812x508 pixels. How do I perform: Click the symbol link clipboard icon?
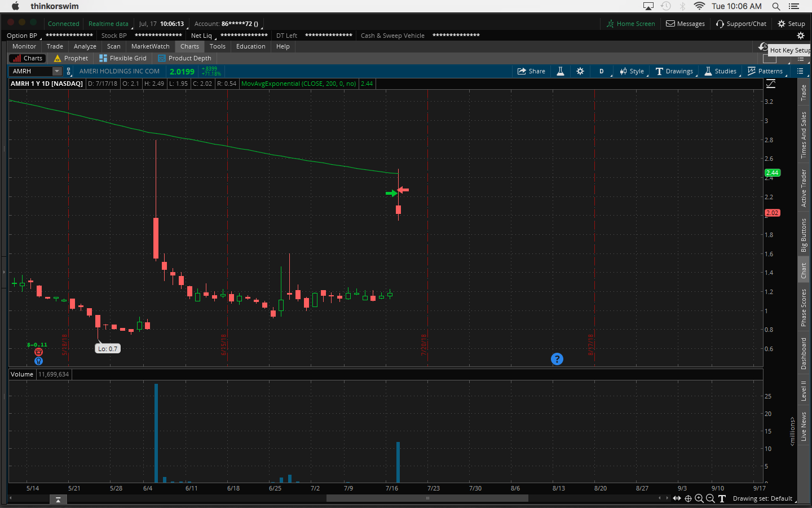[69, 71]
